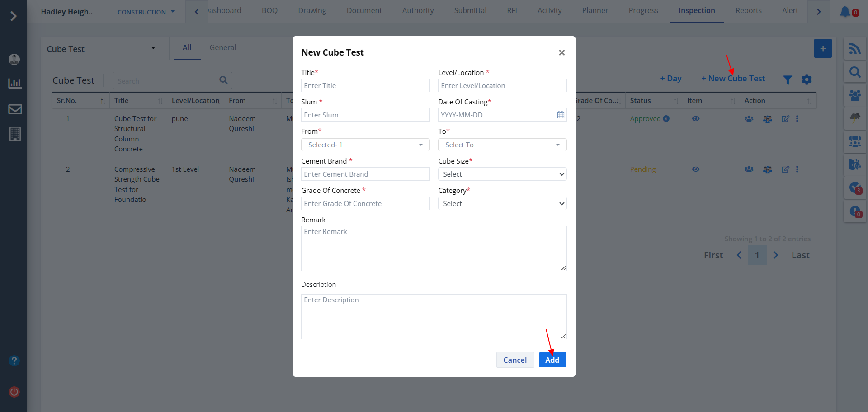Click the power logout icon

click(x=14, y=392)
